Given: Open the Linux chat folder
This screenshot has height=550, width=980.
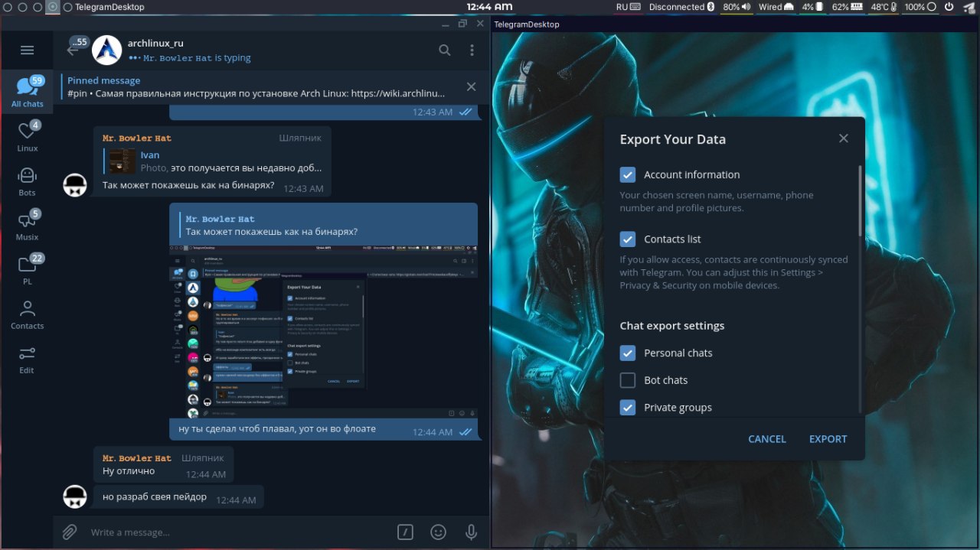Looking at the screenshot, I should (27, 136).
